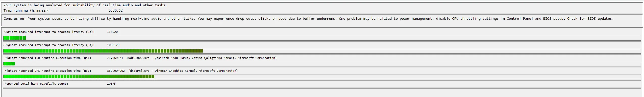The height and width of the screenshot is (97, 644).
Task: Select the 0:30:52 elapsed time value
Action: coord(116,10)
